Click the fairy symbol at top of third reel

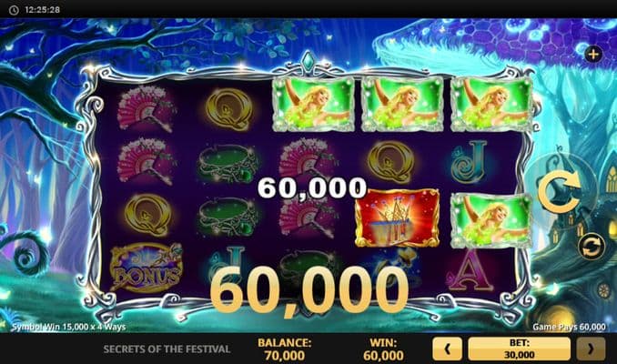(314, 105)
